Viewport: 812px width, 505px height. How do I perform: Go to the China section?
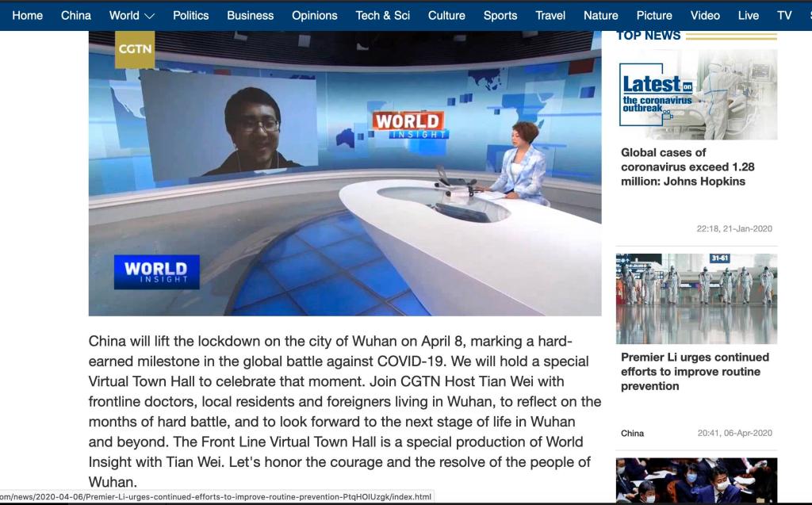coord(76,15)
